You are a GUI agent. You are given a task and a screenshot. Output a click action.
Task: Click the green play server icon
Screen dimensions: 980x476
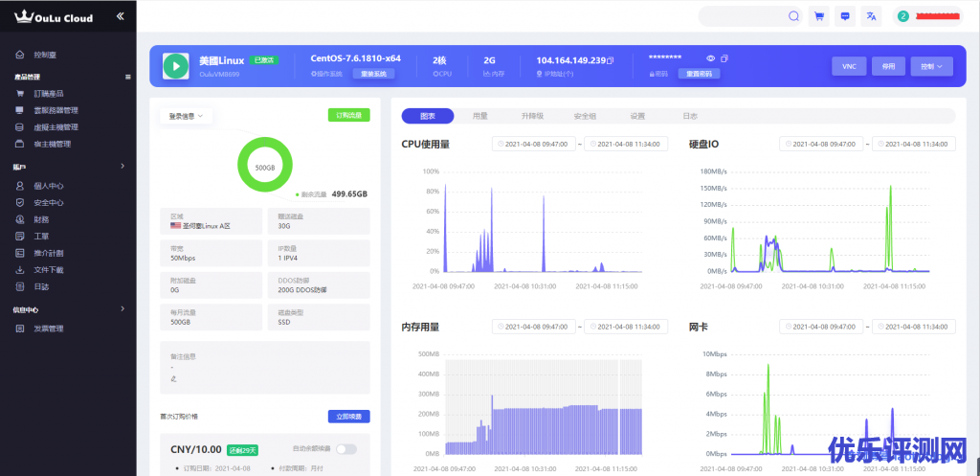(175, 65)
